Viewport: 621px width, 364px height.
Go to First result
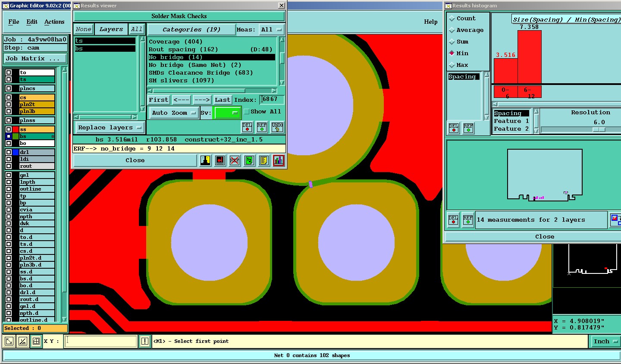(159, 100)
